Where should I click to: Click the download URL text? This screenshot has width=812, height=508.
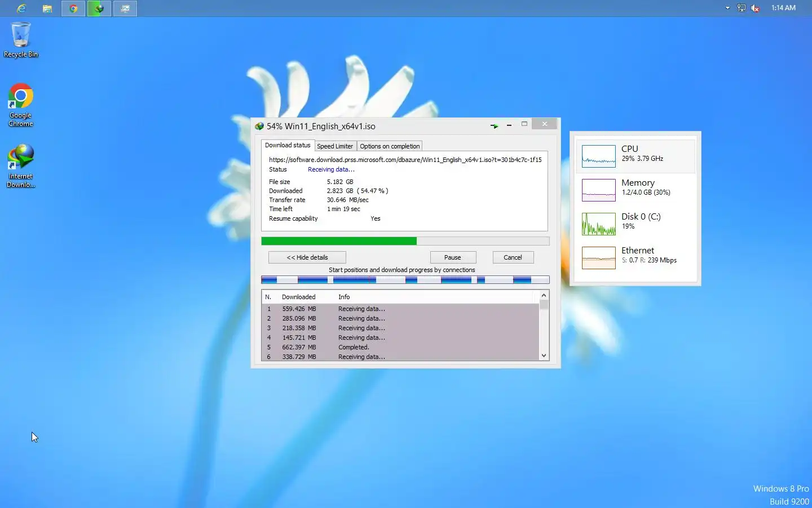point(405,160)
